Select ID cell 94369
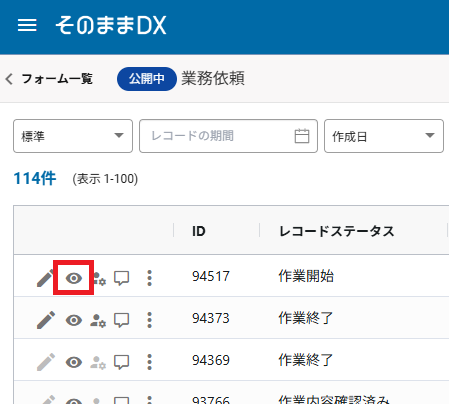Screen dimensions: 449x404 coord(211,360)
